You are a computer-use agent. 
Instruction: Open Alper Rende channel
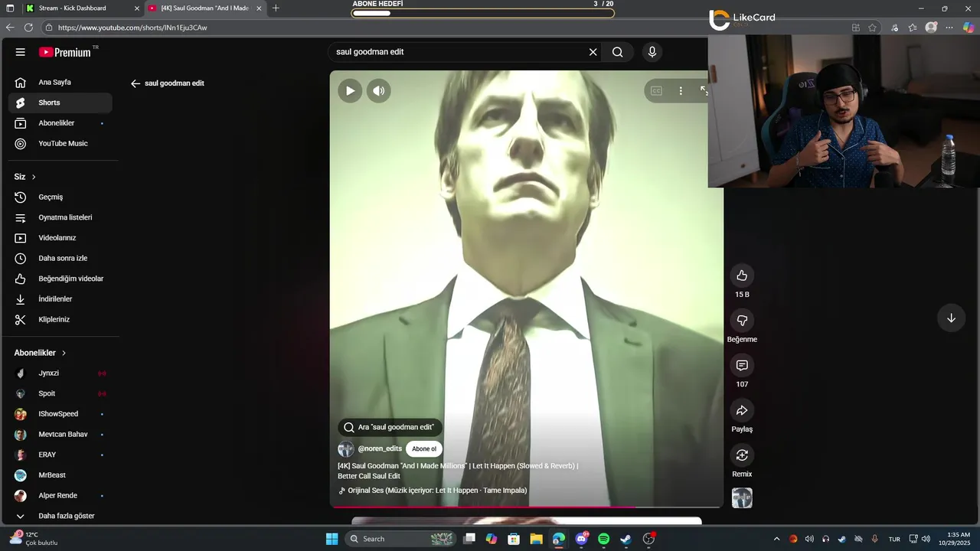(60, 496)
